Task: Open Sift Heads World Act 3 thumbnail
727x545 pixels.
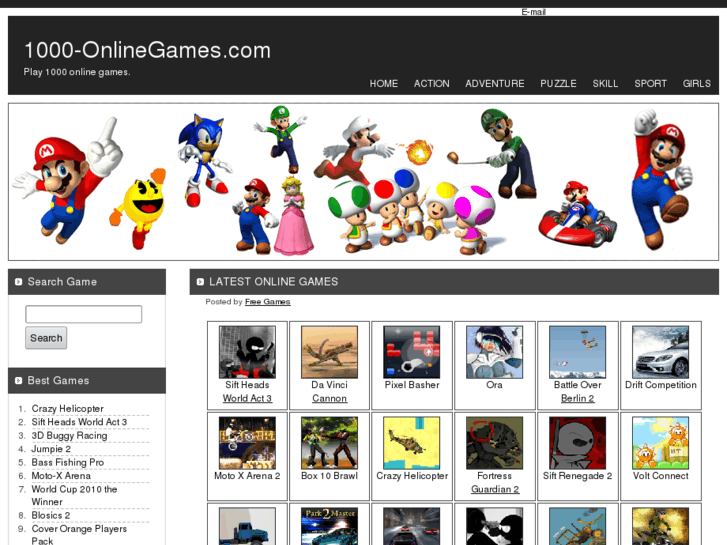Action: click(x=247, y=352)
